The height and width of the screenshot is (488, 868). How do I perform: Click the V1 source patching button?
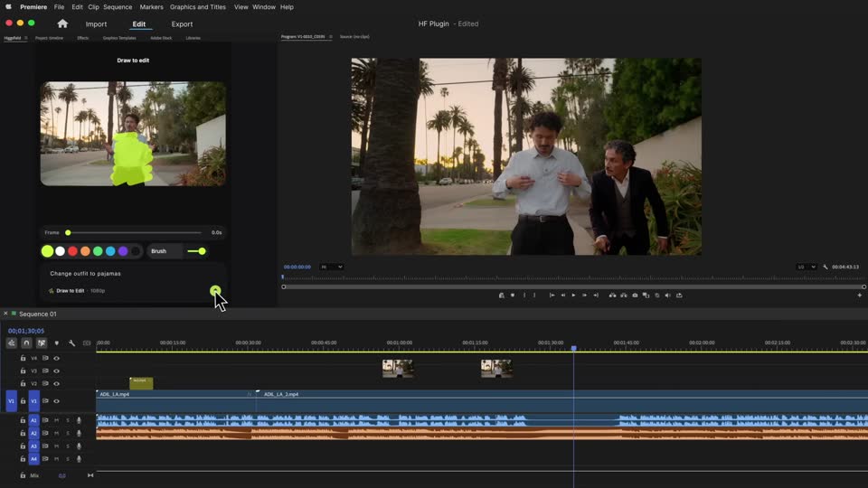[11, 401]
